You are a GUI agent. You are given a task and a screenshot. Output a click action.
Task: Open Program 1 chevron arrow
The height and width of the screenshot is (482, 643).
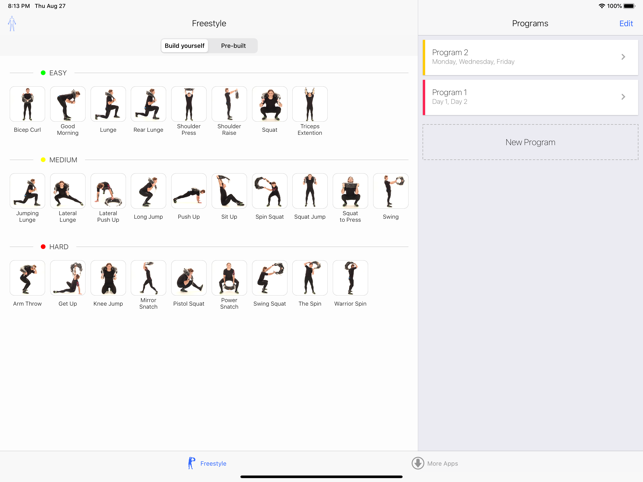click(x=623, y=97)
